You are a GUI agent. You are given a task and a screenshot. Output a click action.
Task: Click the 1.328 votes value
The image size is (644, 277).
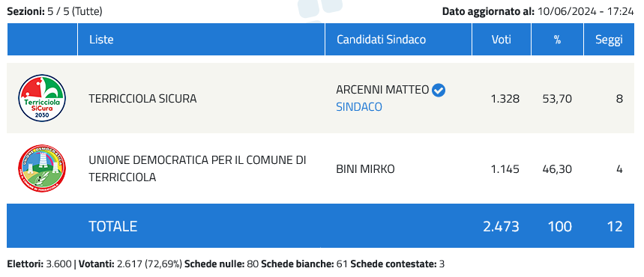(505, 99)
